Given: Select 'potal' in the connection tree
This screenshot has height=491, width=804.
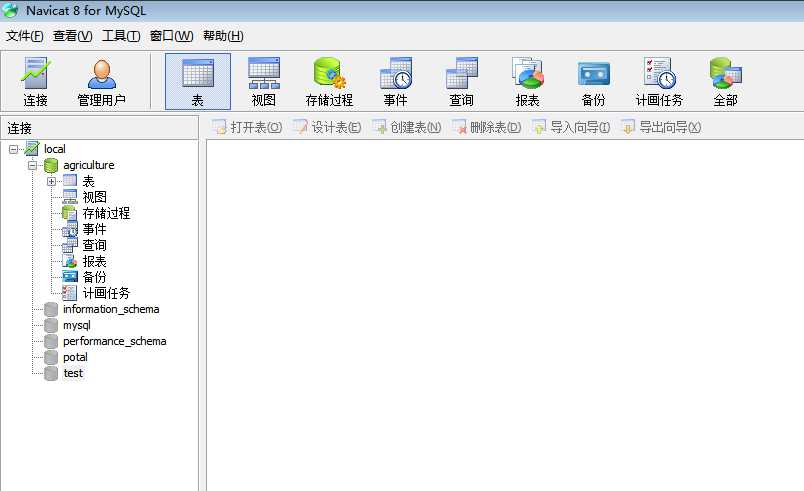Looking at the screenshot, I should pyautogui.click(x=75, y=357).
